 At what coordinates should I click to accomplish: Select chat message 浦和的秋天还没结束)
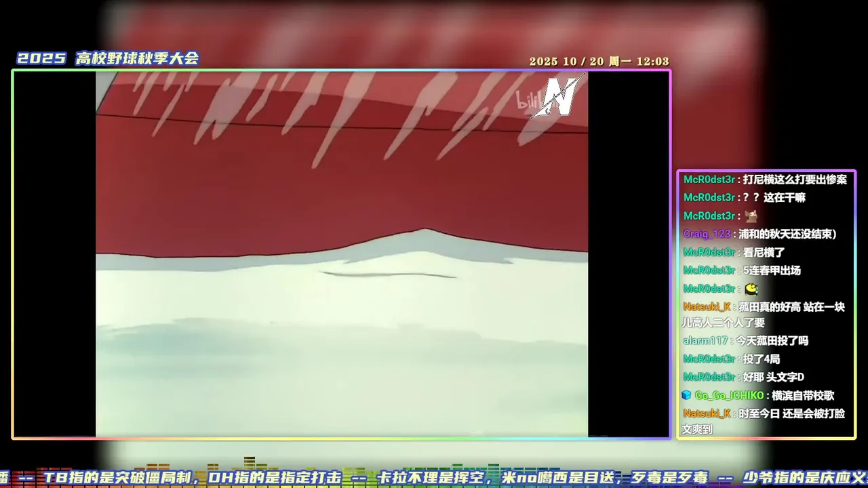787,234
